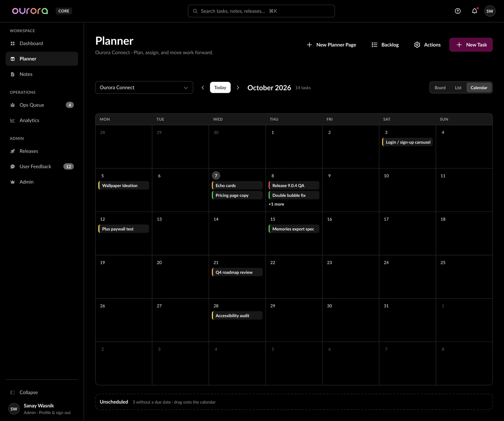The height and width of the screenshot is (421, 504).
Task: Click New Planner Page
Action: click(x=331, y=45)
